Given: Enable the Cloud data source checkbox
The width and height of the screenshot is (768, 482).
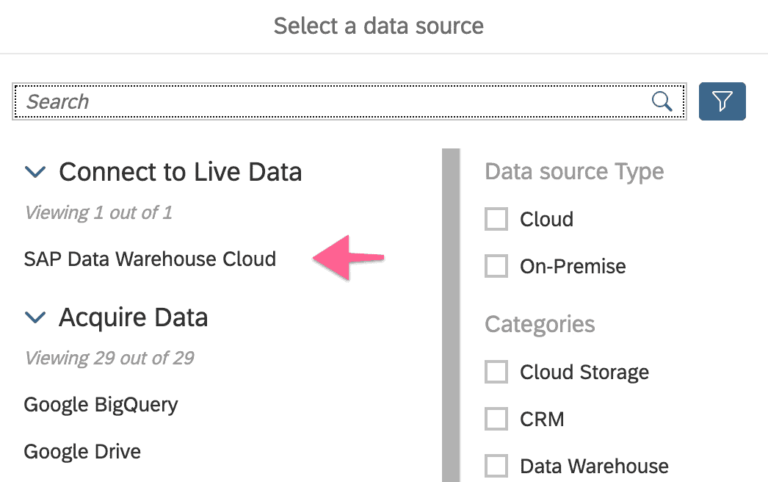Looking at the screenshot, I should [496, 219].
